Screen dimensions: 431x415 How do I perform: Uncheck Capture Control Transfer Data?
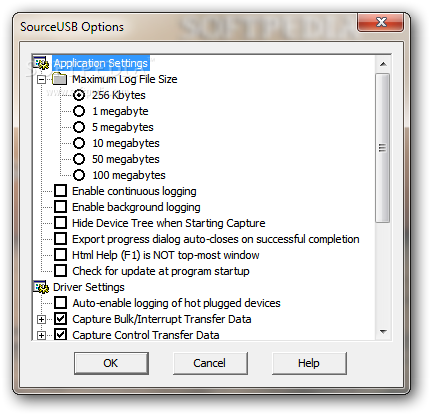click(60, 334)
